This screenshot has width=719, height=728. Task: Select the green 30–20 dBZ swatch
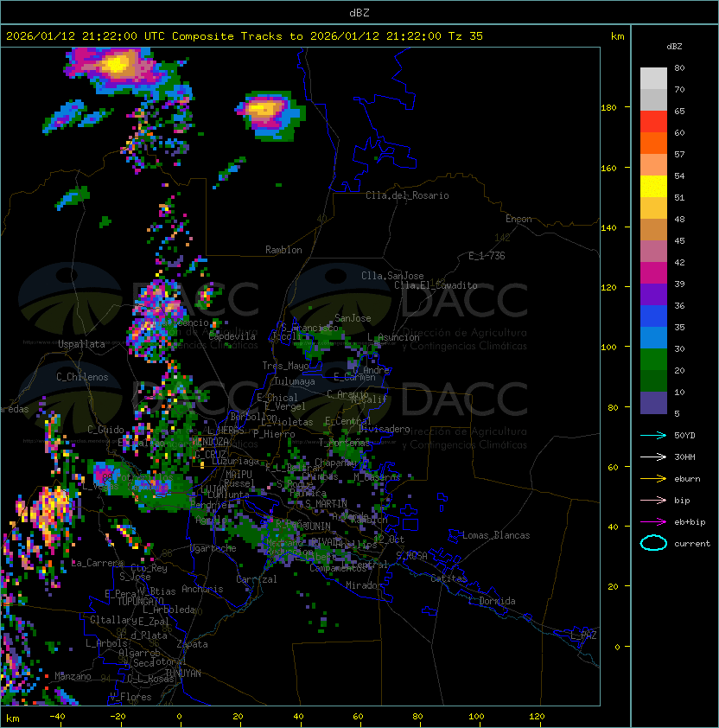click(653, 360)
